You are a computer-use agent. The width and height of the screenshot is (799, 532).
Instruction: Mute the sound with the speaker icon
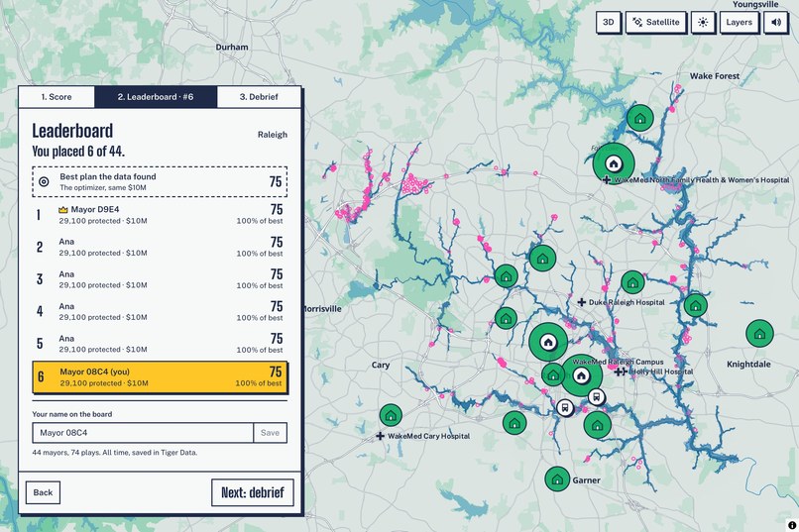click(775, 23)
